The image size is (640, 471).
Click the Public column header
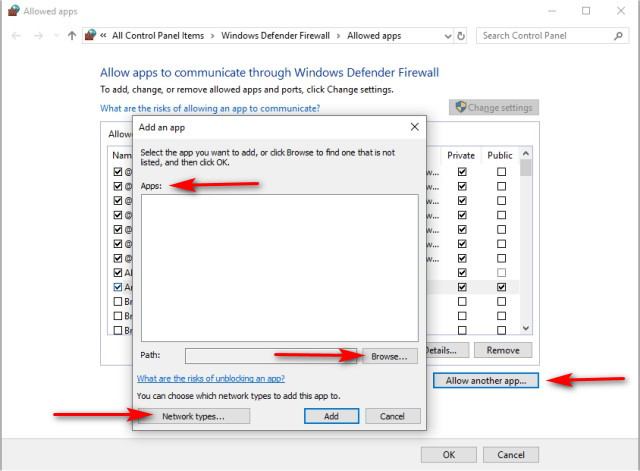500,156
